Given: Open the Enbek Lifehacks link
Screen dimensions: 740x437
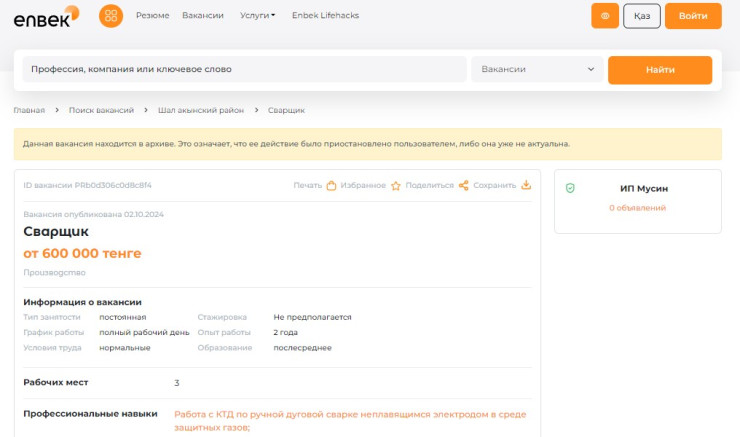Looking at the screenshot, I should tap(325, 16).
